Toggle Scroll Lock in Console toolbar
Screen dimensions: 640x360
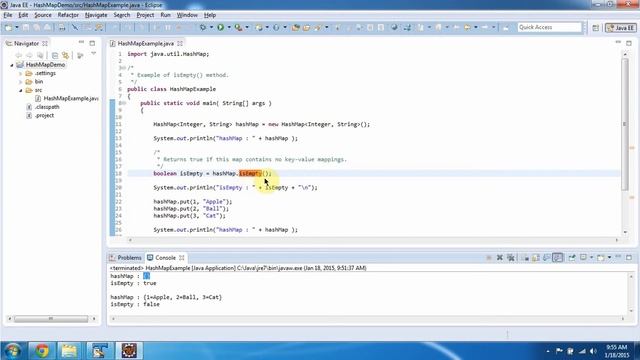coord(536,258)
